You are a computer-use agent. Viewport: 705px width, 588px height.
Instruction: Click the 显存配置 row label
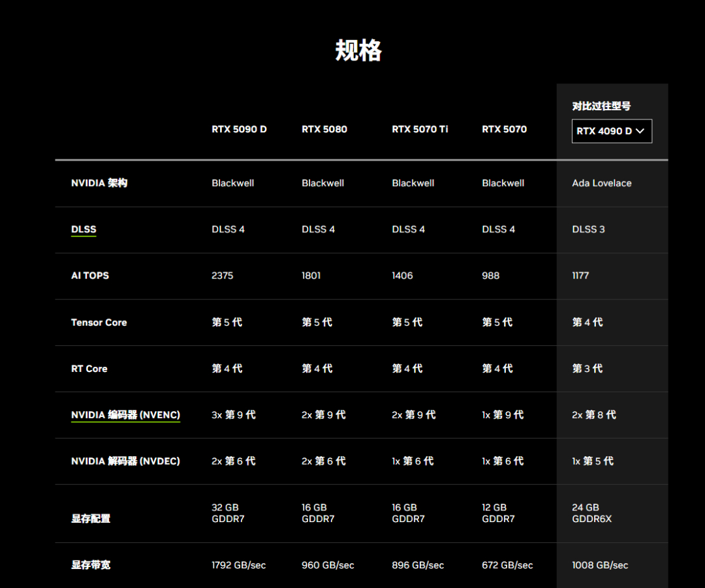pos(90,519)
